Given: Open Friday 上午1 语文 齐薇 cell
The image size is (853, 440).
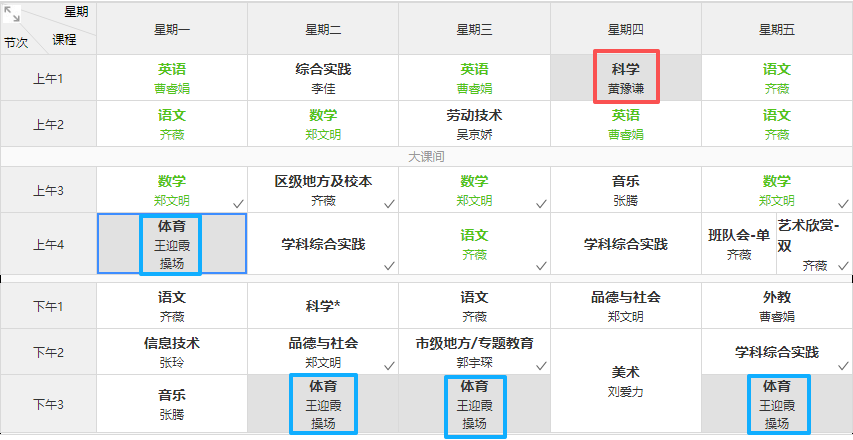Looking at the screenshot, I should tap(777, 78).
